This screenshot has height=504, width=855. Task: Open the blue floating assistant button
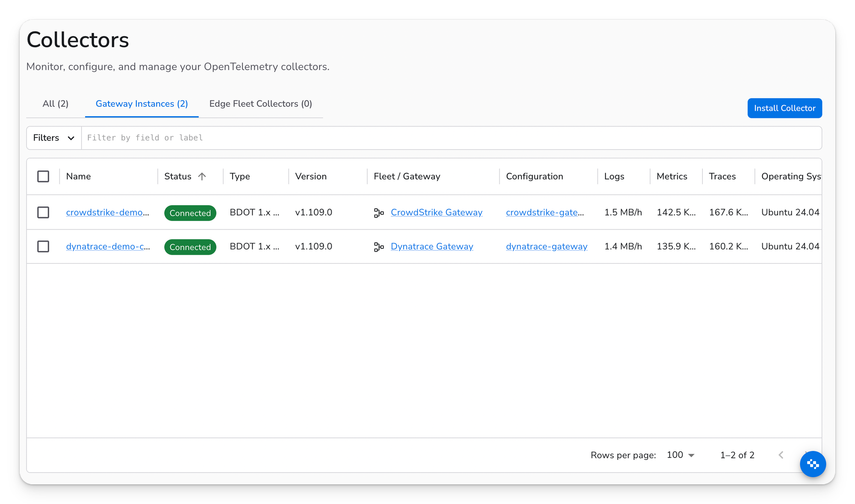point(813,464)
